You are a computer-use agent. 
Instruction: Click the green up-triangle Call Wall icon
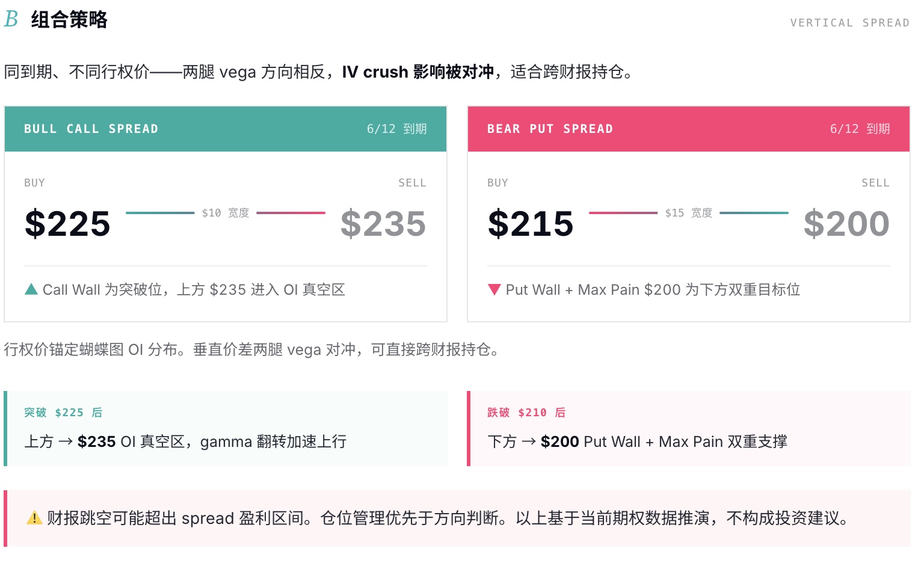click(x=31, y=289)
